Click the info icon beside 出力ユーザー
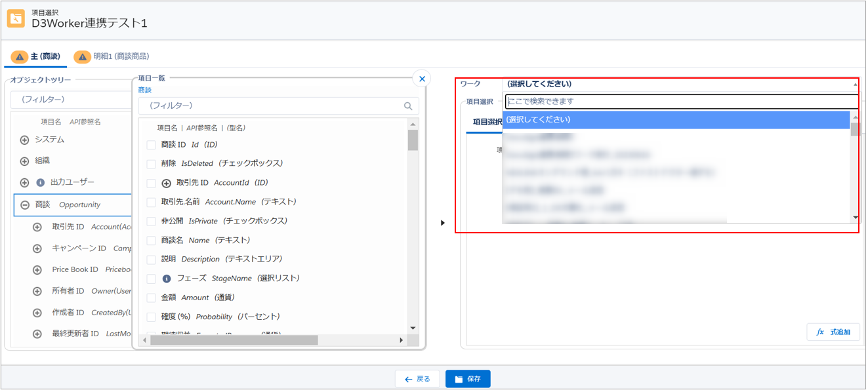 40,182
